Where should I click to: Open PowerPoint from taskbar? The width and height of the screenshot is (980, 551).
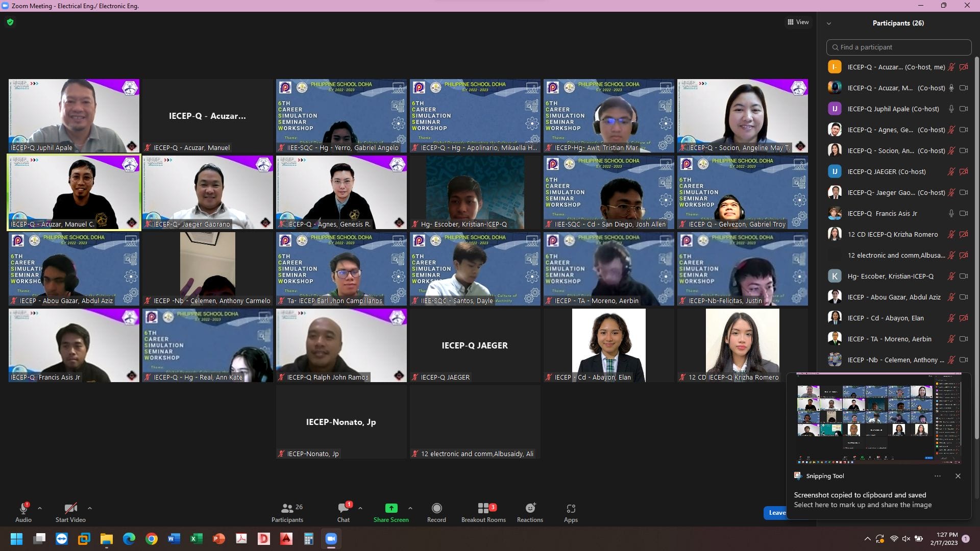219,539
